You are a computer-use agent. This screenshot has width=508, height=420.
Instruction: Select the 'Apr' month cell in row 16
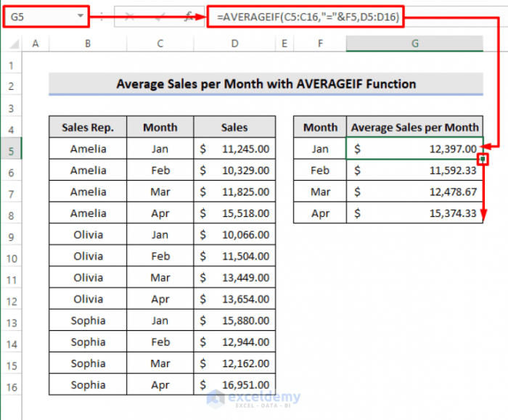(160, 384)
